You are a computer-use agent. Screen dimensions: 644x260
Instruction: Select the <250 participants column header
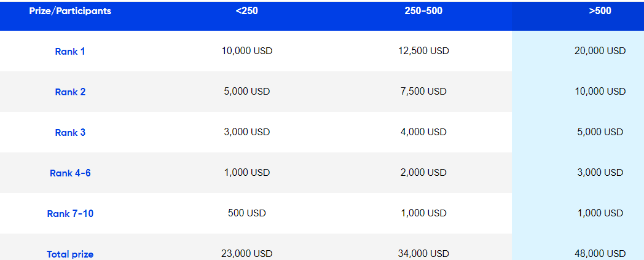(x=247, y=11)
